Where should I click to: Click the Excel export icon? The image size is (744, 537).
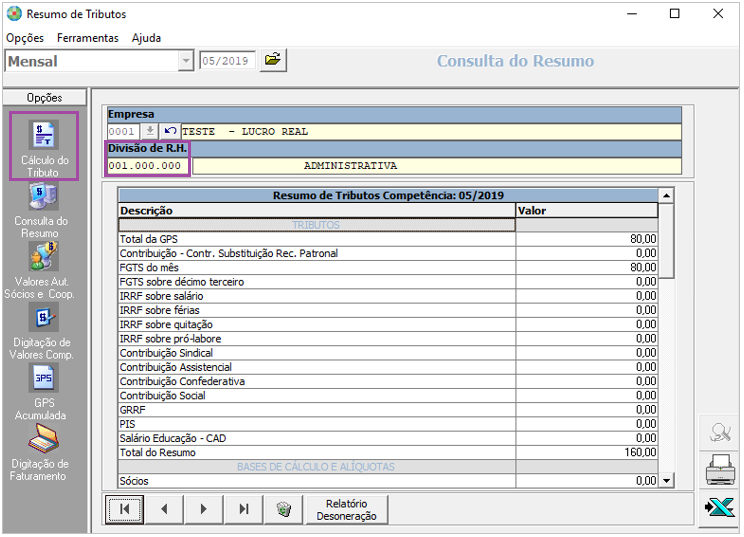pyautogui.click(x=720, y=508)
